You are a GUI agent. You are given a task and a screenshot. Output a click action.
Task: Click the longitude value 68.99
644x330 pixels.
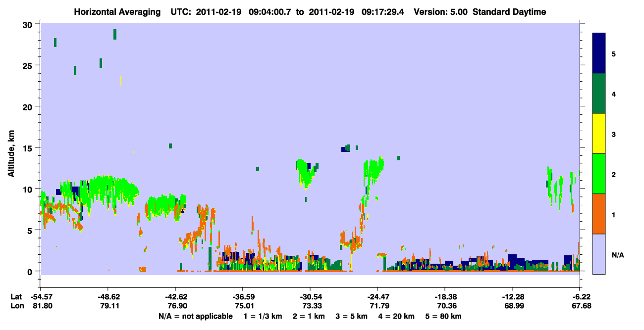[513, 306]
